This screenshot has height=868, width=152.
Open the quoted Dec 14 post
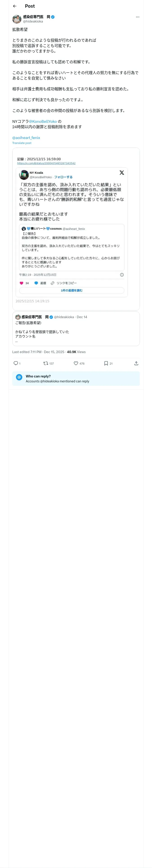[76, 332]
